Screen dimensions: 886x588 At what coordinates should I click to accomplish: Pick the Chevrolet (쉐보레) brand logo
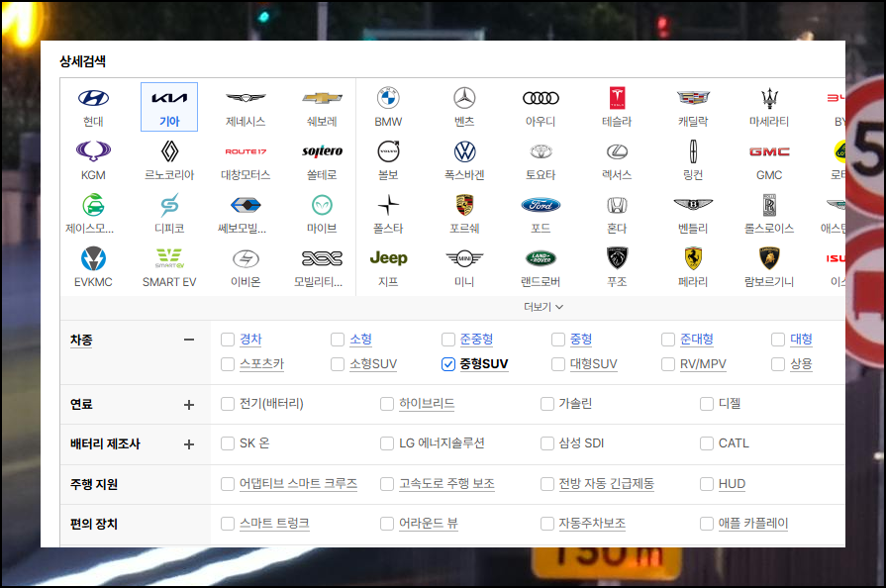322,98
